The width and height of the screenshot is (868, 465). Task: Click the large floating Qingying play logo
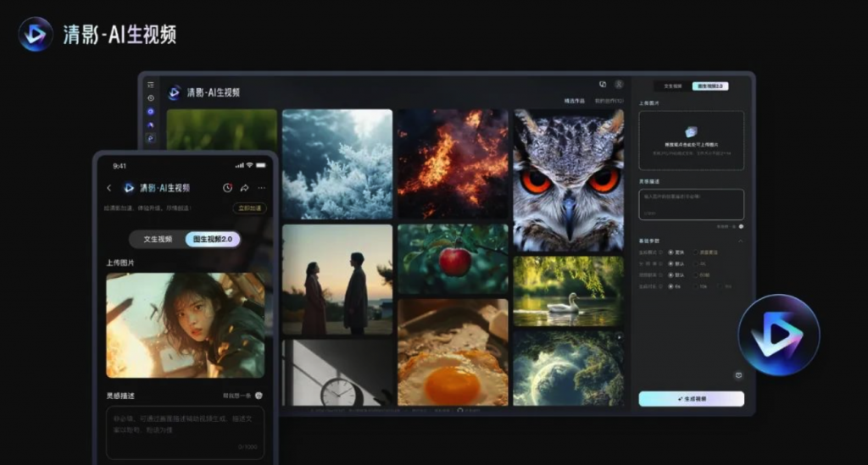pos(779,335)
